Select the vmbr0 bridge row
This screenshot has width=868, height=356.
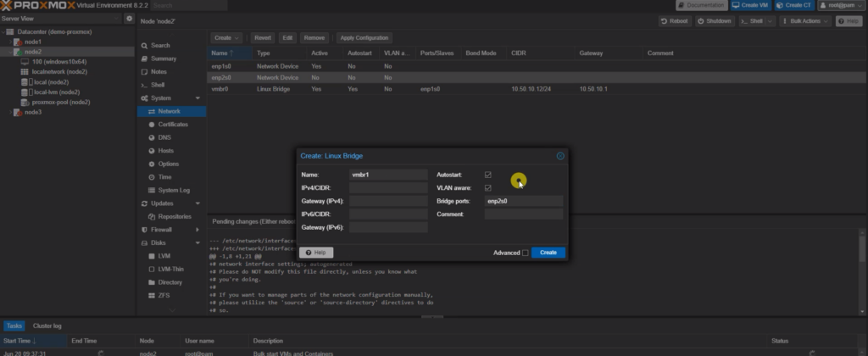point(536,89)
